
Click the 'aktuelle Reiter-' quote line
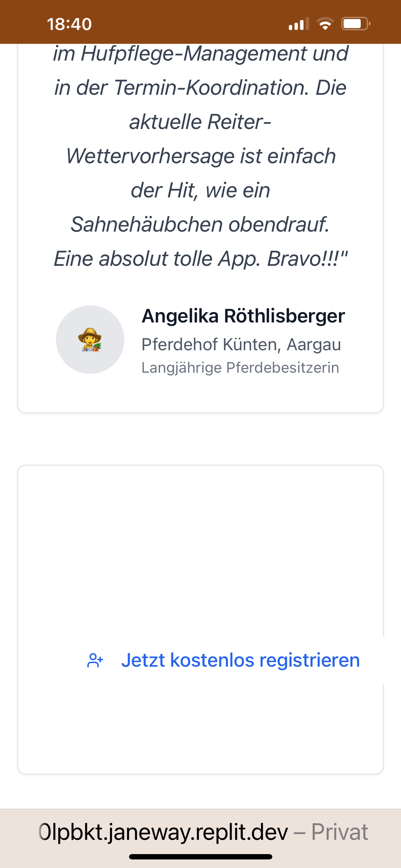coord(200,122)
